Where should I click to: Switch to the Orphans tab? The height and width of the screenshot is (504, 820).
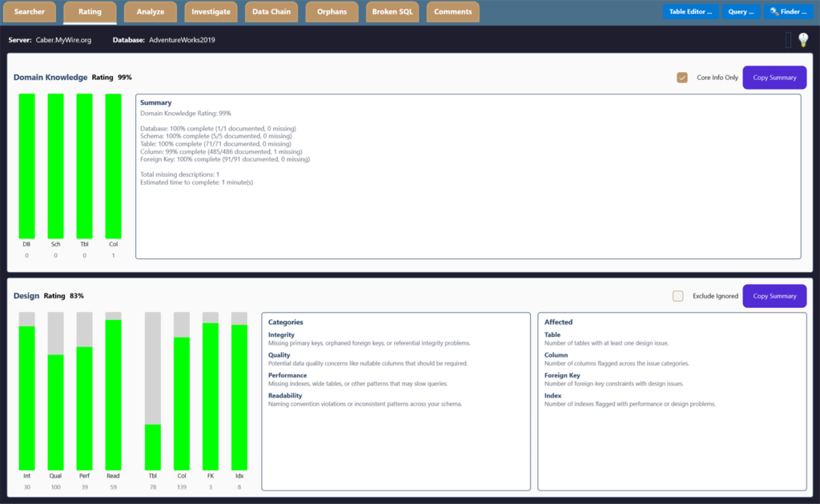coord(332,12)
